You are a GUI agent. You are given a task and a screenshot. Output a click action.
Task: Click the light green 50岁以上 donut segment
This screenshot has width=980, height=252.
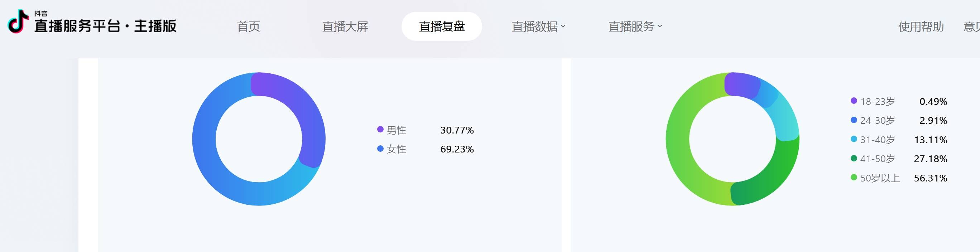pos(681,152)
